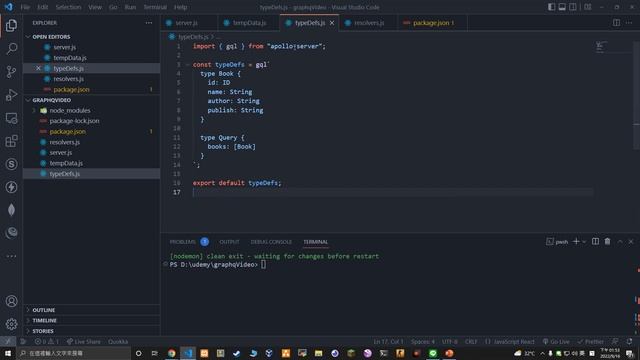Viewport: 640px width, 360px height.
Task: Click Quokka in status bar
Action: tap(118, 341)
